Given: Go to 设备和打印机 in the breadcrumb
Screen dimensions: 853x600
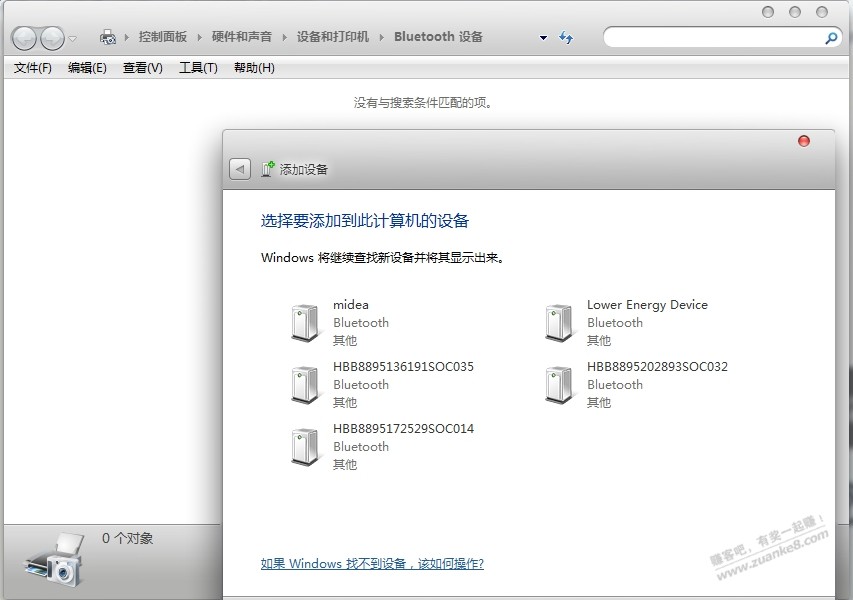Looking at the screenshot, I should coord(332,37).
